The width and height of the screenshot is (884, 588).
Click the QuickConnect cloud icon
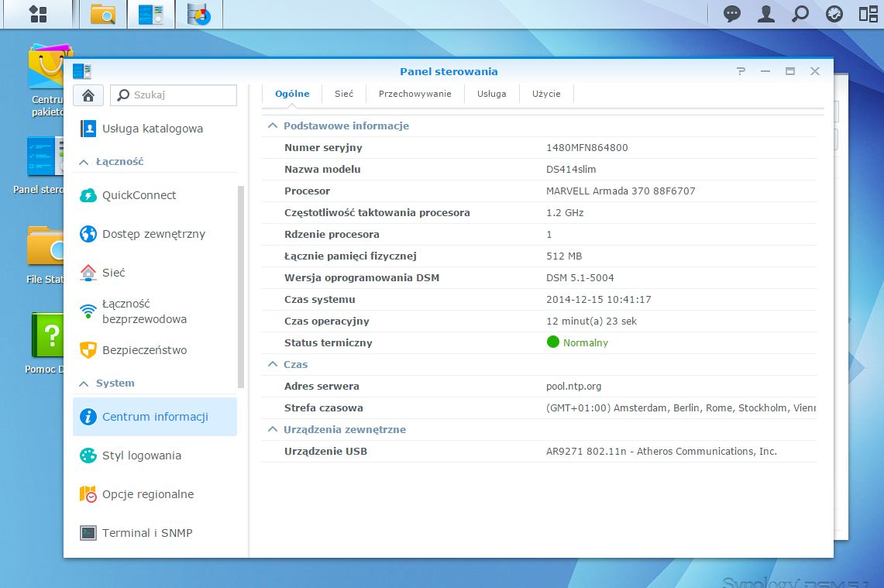88,195
